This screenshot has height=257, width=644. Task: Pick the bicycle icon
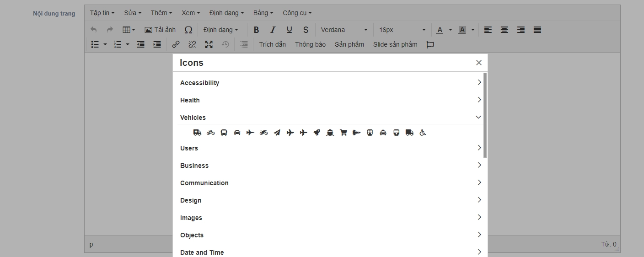(x=210, y=133)
